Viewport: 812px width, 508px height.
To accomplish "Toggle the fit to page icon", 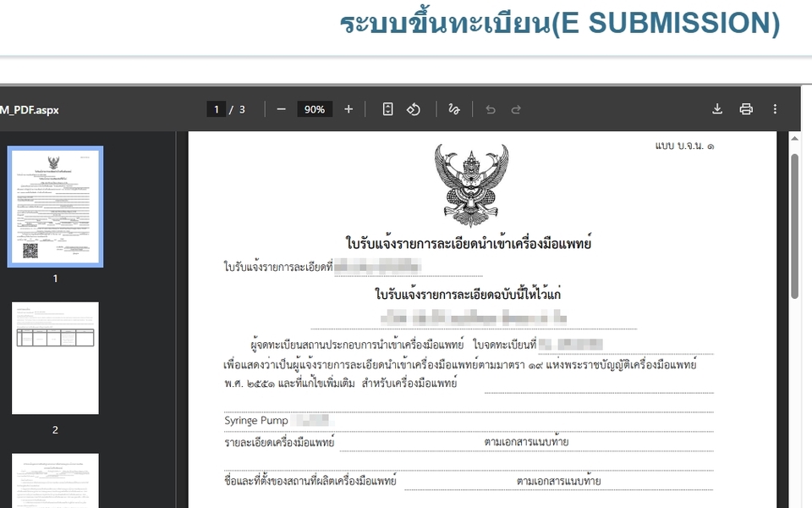I will coord(387,109).
